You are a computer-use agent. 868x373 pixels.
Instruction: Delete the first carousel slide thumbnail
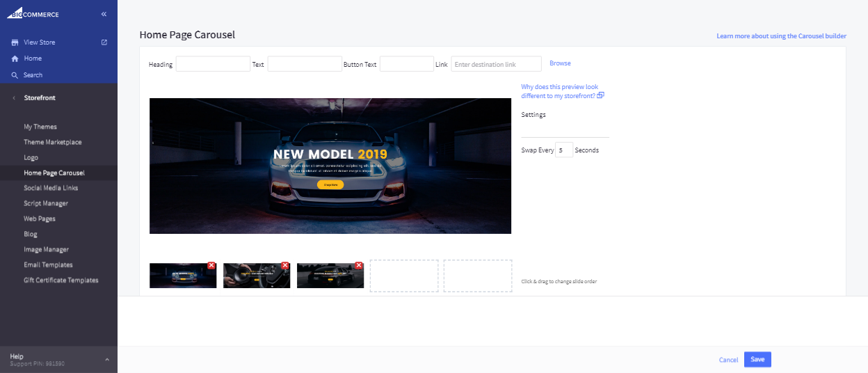pyautogui.click(x=211, y=266)
